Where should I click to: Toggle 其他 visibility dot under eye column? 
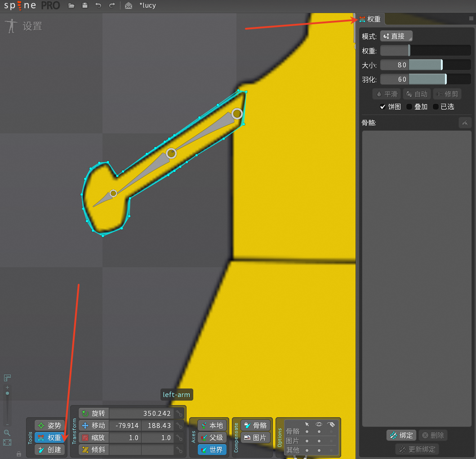tap(319, 450)
